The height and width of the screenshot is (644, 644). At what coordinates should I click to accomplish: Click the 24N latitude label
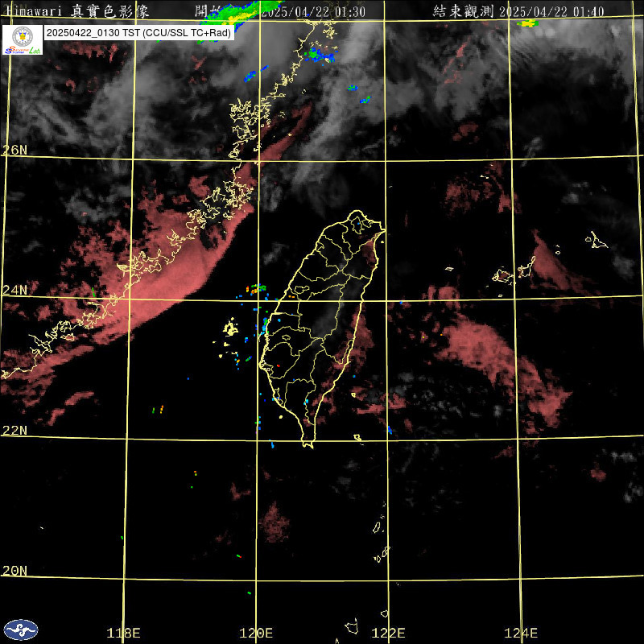point(14,291)
